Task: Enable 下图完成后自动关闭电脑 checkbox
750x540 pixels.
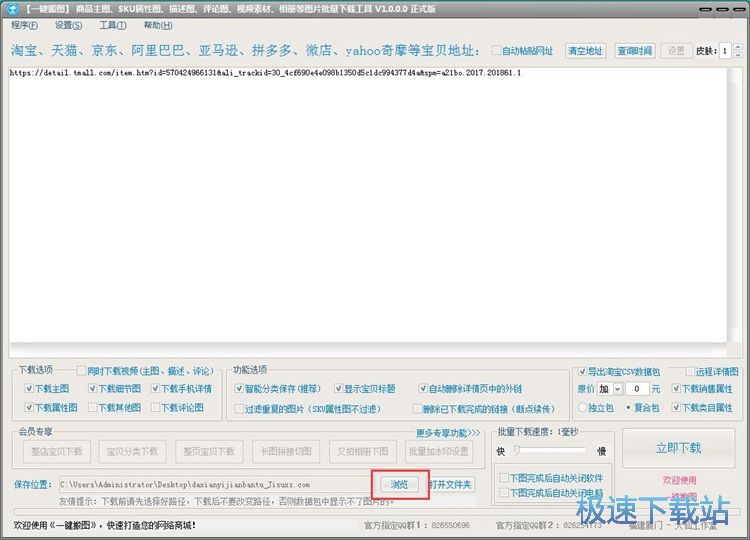Action: [504, 492]
